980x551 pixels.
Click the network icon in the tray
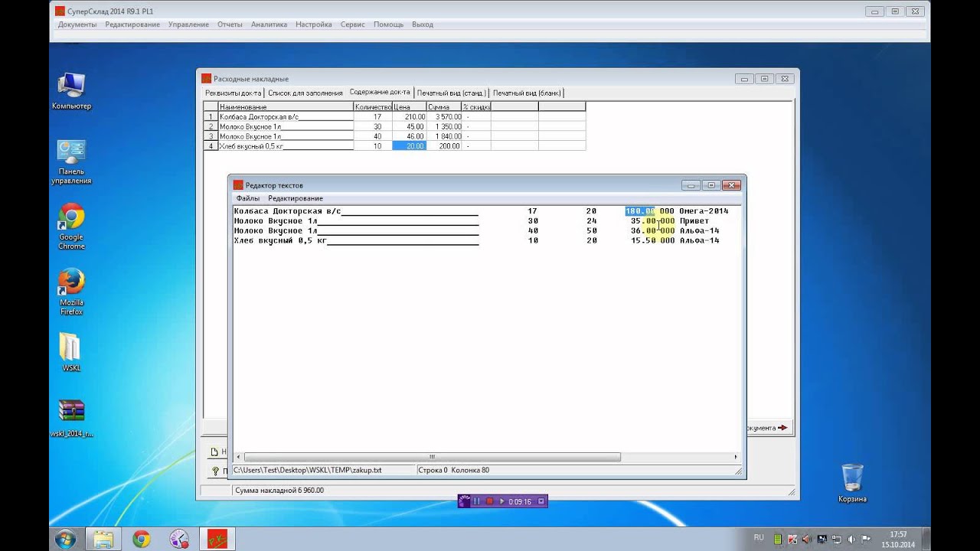[837, 539]
